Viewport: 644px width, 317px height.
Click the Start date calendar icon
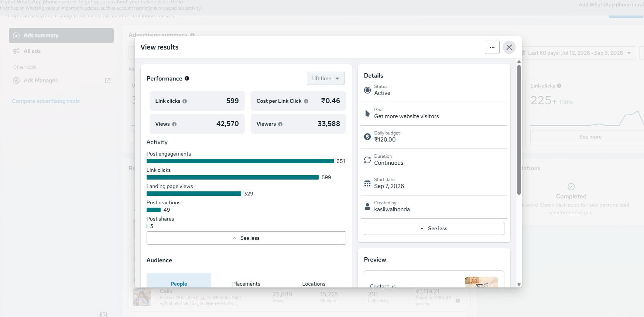(x=367, y=183)
